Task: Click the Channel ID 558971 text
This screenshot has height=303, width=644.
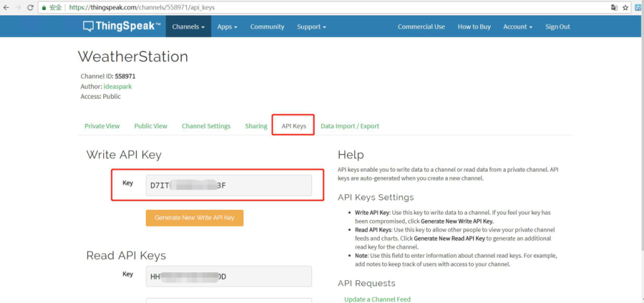Action: [108, 76]
